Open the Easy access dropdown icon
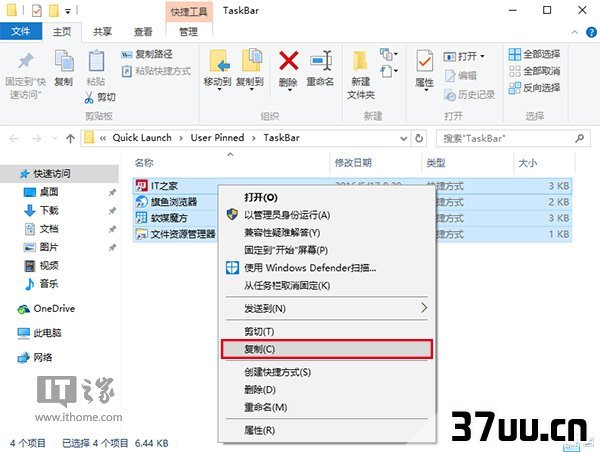The height and width of the screenshot is (452, 600). point(388,71)
